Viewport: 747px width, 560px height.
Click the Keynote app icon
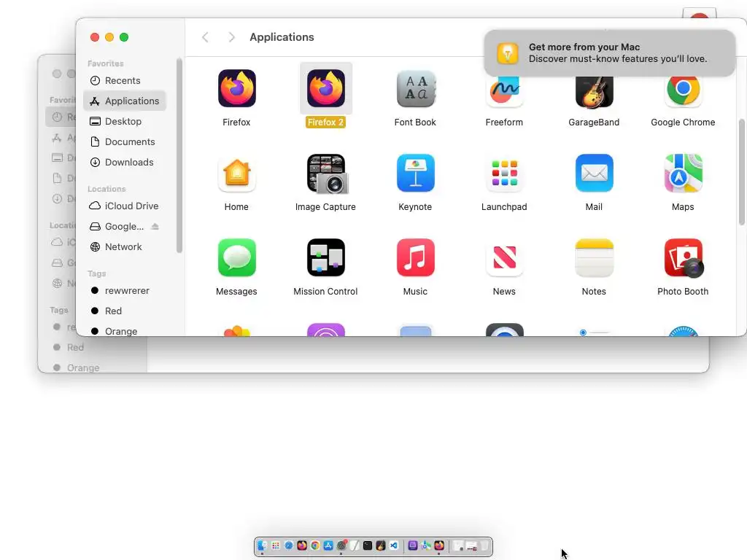415,173
